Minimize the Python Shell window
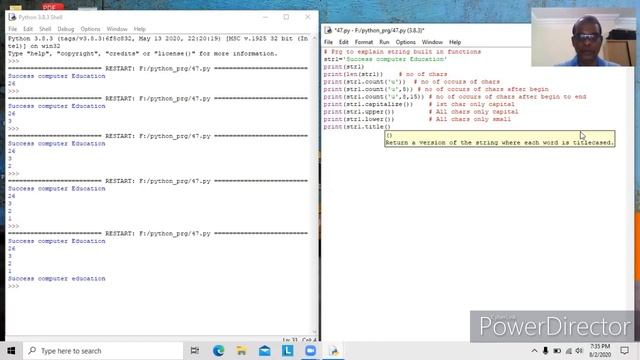 coord(265,17)
